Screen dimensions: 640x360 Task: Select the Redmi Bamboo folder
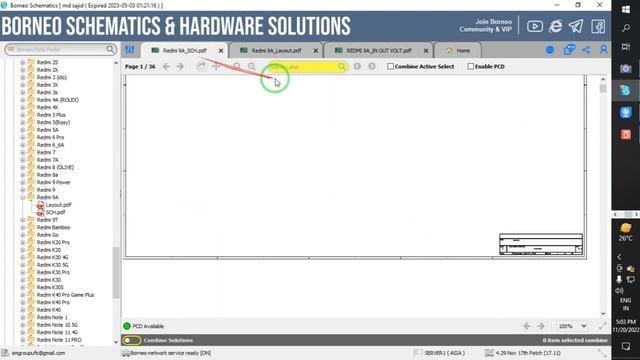tap(53, 227)
